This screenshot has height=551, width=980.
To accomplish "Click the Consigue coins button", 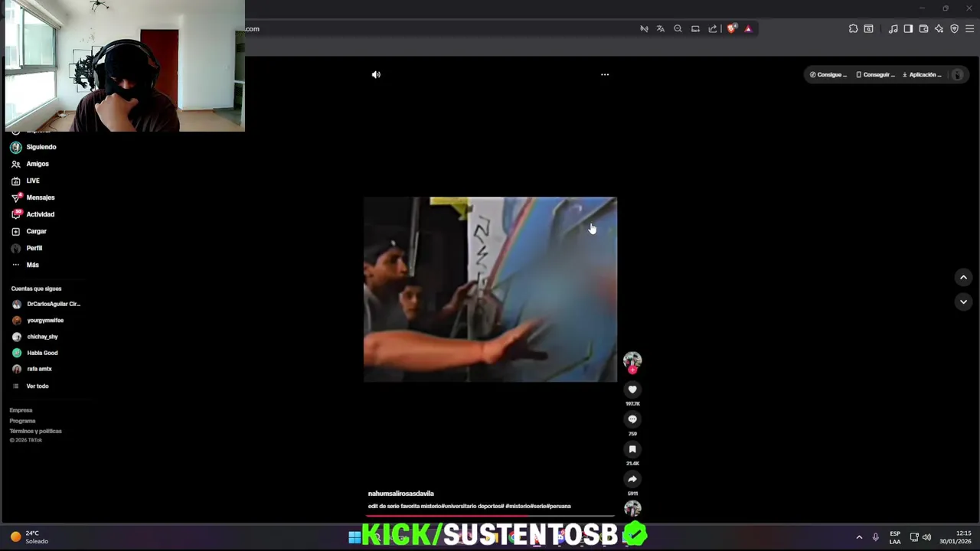I will pos(828,75).
